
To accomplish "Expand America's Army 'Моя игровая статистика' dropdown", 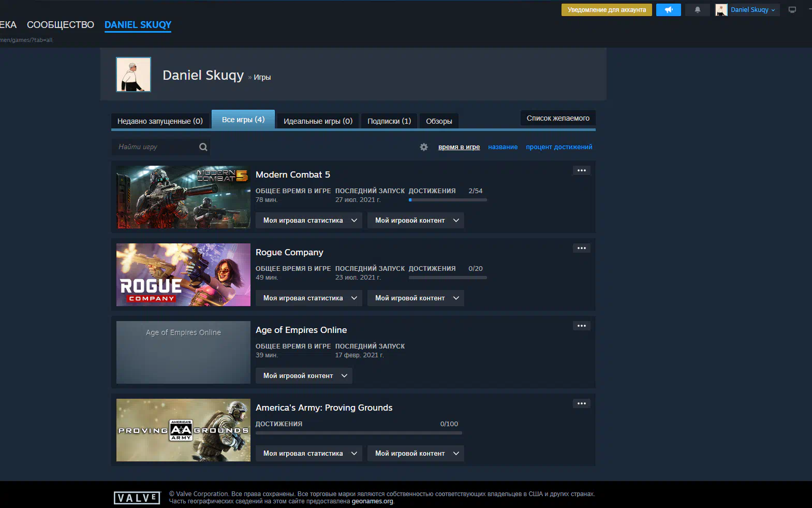I will 309,454.
